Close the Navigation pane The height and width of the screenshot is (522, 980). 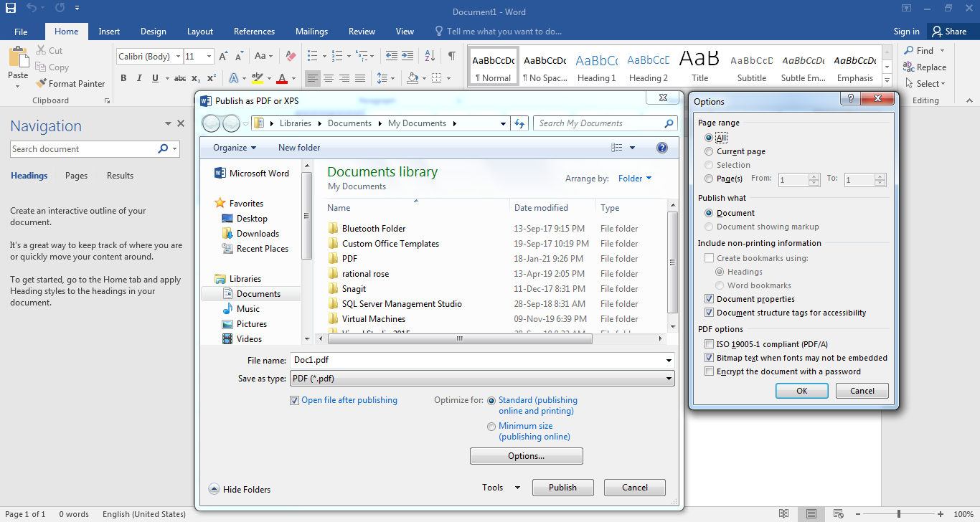[x=181, y=123]
